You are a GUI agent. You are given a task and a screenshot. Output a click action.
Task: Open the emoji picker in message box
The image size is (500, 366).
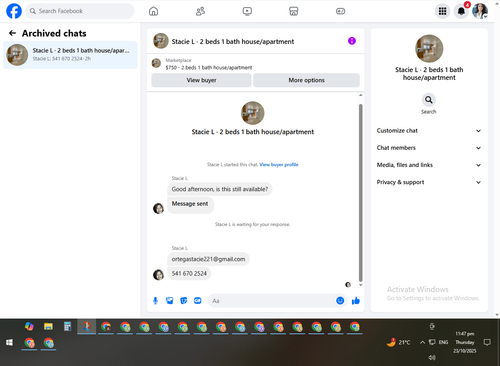(x=340, y=301)
